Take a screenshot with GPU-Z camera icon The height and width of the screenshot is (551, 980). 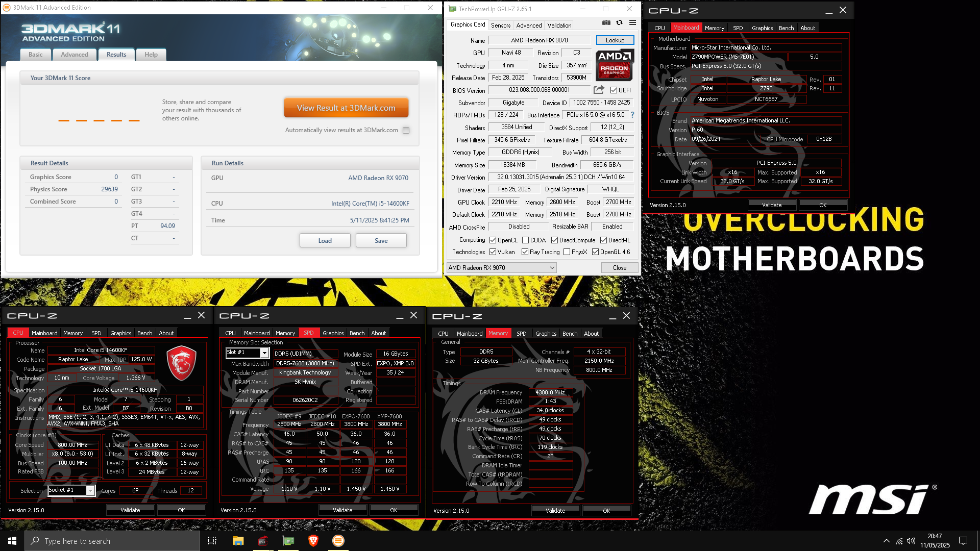click(606, 22)
